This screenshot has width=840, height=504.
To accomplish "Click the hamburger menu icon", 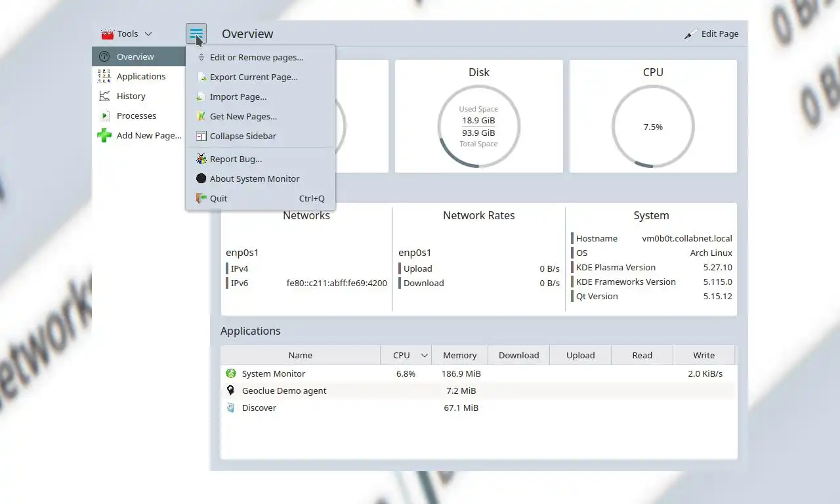I will point(196,33).
